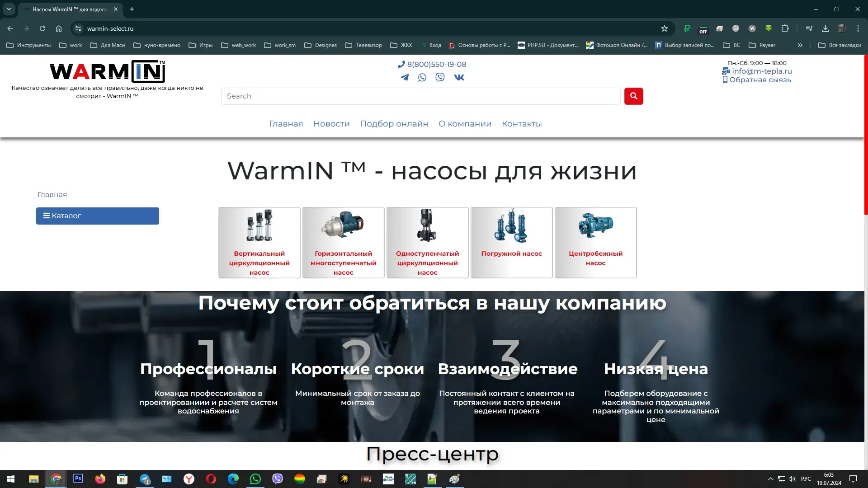This screenshot has width=868, height=488.
Task: Open the WhatsApp contact icon in header
Action: coord(422,77)
